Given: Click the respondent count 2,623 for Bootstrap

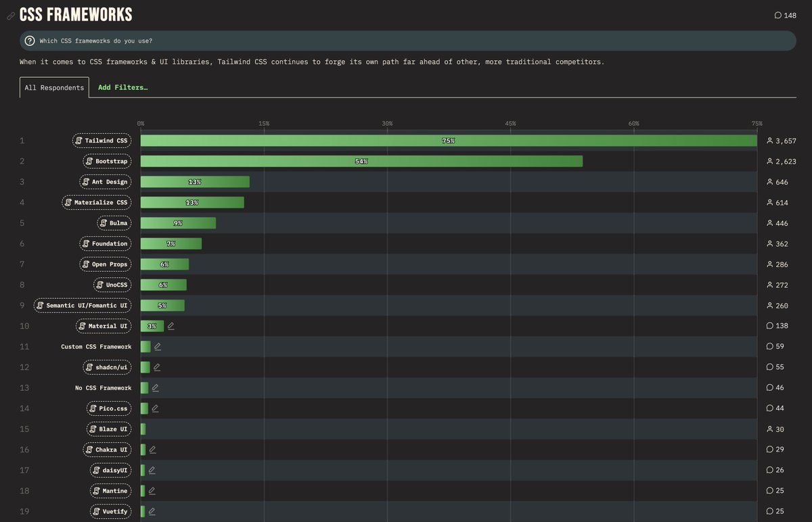Looking at the screenshot, I should point(781,162).
